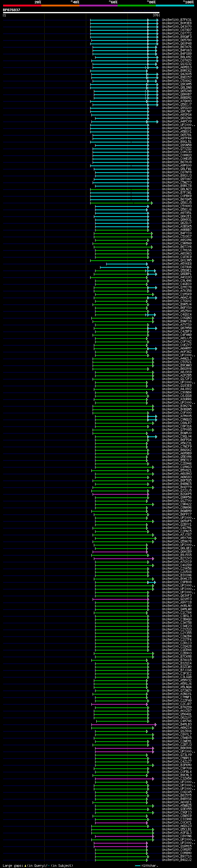
Task: Click the cyan alignment bar for UniRef100_A5YKE8
Action: [127, 264]
